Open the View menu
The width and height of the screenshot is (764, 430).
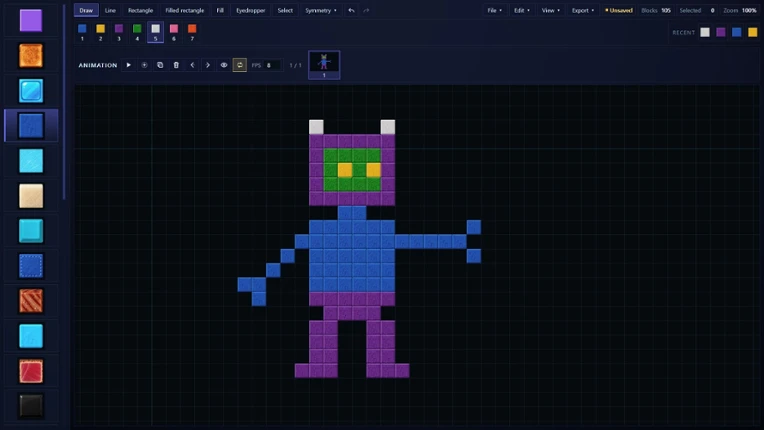pos(551,10)
